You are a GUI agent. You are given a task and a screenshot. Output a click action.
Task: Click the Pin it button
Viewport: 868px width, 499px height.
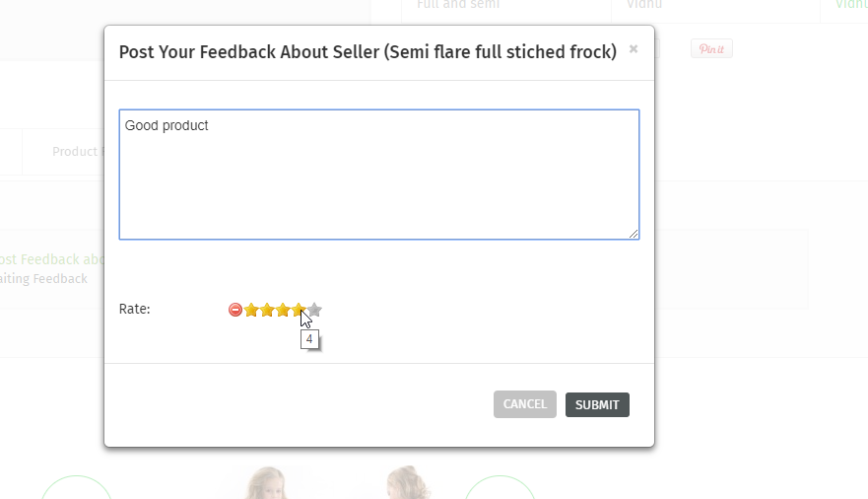pyautogui.click(x=710, y=49)
